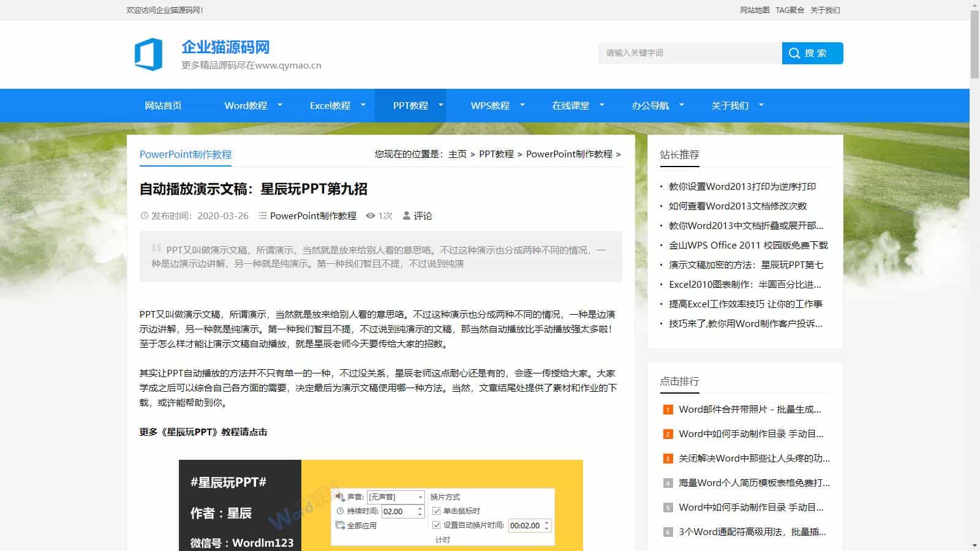980x551 pixels.
Task: Click the person icon next to 评论
Action: point(405,216)
